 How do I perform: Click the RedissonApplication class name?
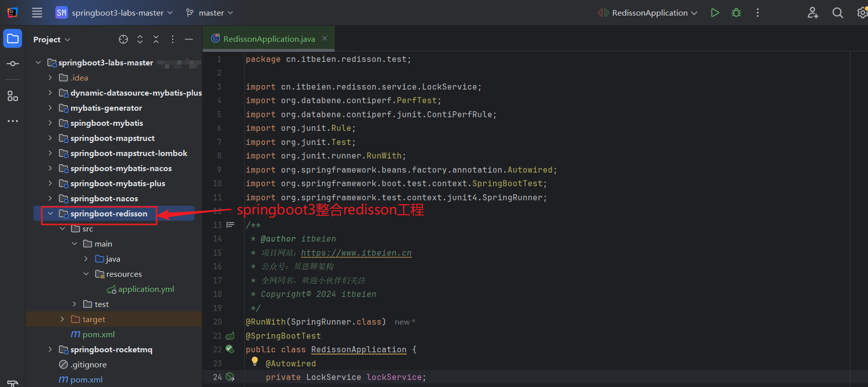click(358, 349)
